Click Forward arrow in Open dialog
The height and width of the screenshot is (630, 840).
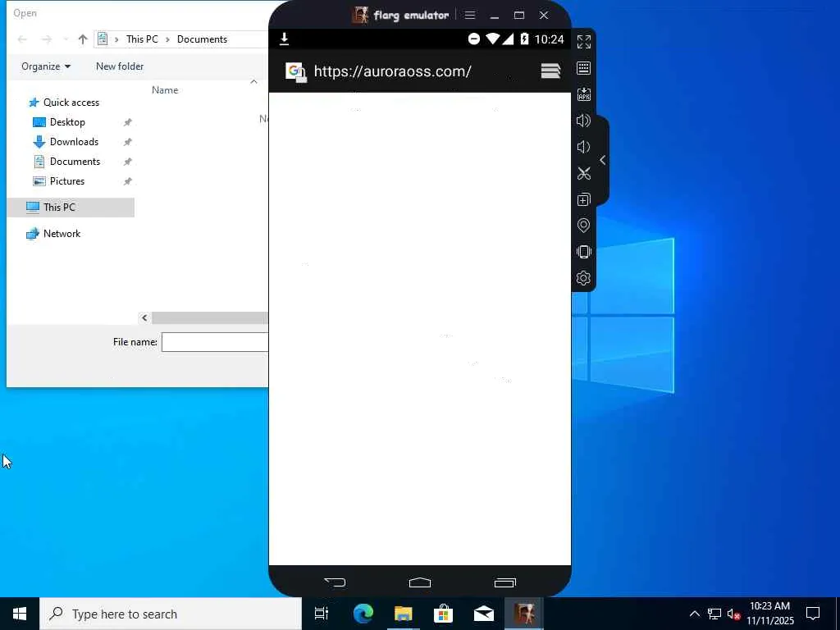point(47,39)
